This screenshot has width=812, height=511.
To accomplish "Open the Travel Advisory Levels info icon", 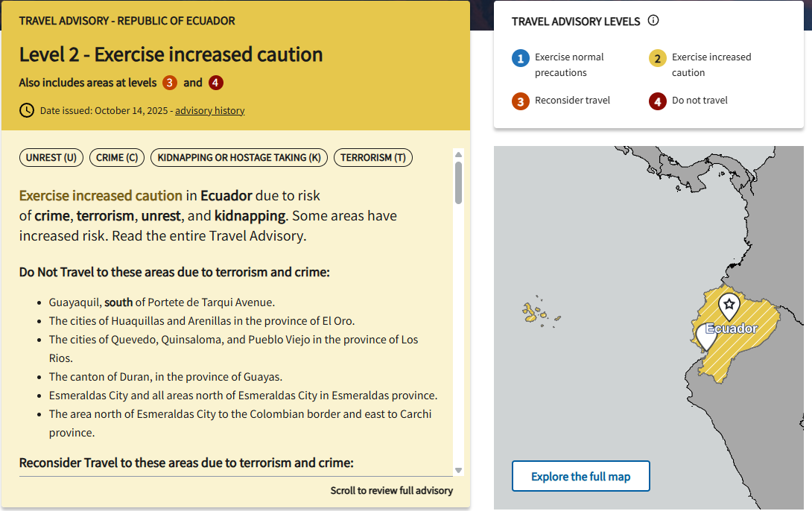I will [x=653, y=21].
